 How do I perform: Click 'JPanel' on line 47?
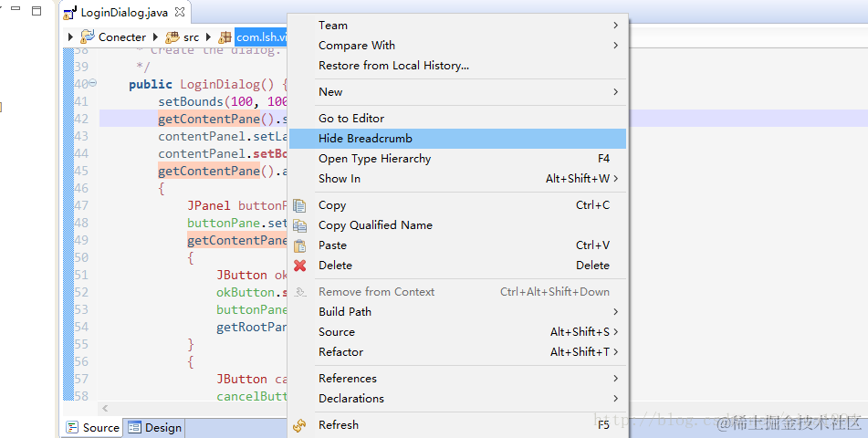[x=209, y=205]
